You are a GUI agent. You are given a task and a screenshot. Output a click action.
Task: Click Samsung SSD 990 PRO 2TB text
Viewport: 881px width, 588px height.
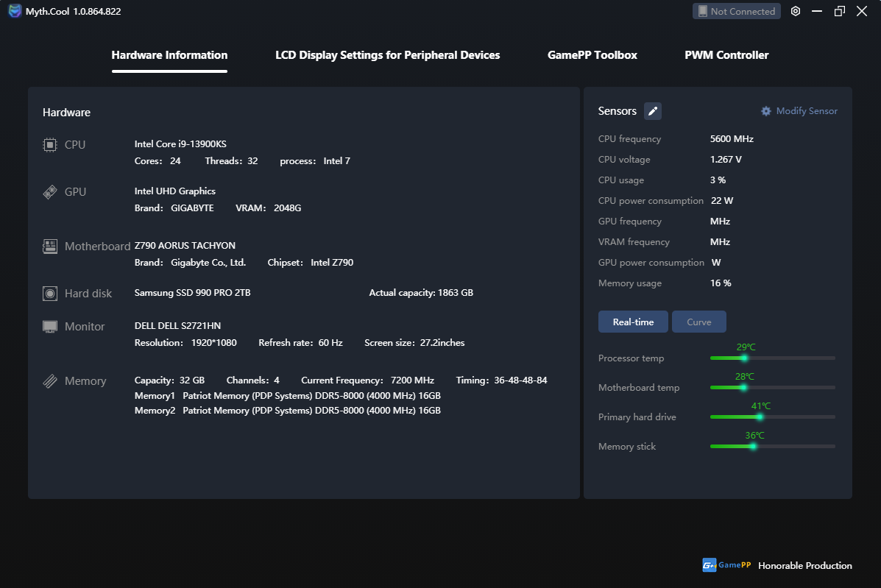point(192,293)
